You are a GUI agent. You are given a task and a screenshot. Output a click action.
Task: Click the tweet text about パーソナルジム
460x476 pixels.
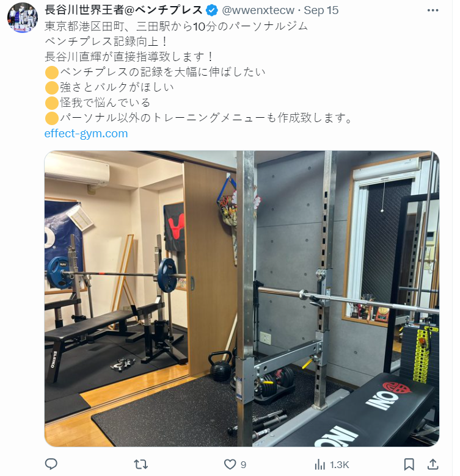pyautogui.click(x=176, y=26)
